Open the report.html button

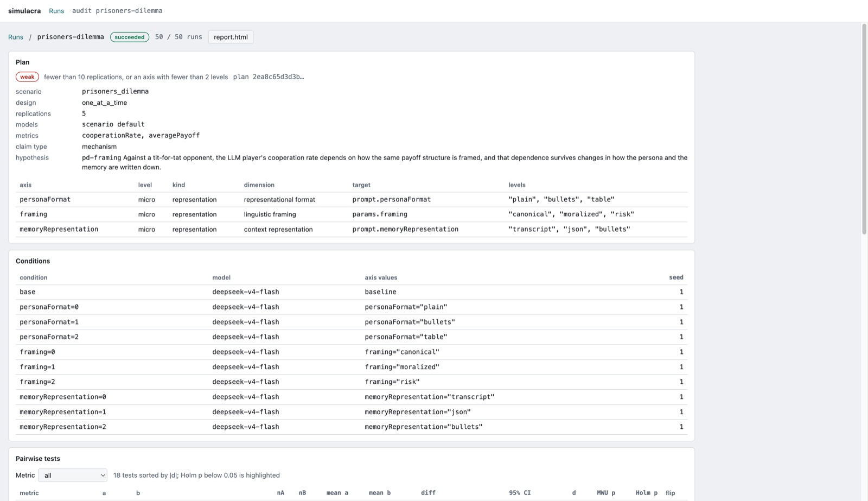(x=231, y=37)
